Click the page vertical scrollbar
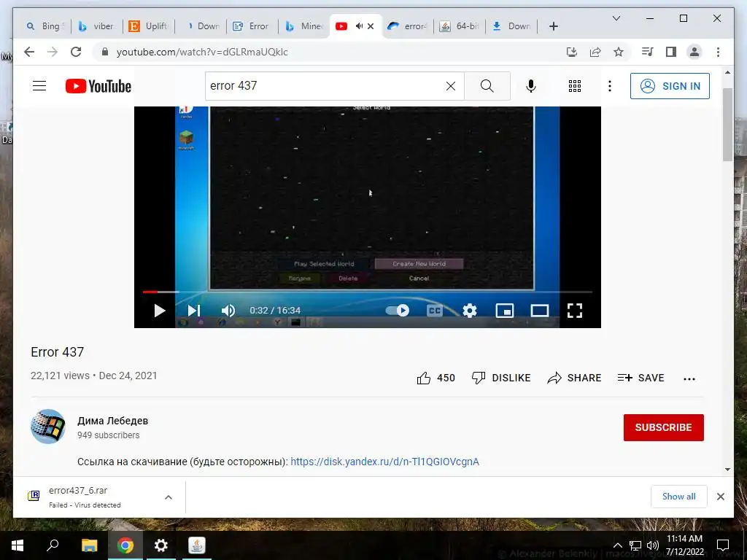The height and width of the screenshot is (560, 747). click(727, 124)
